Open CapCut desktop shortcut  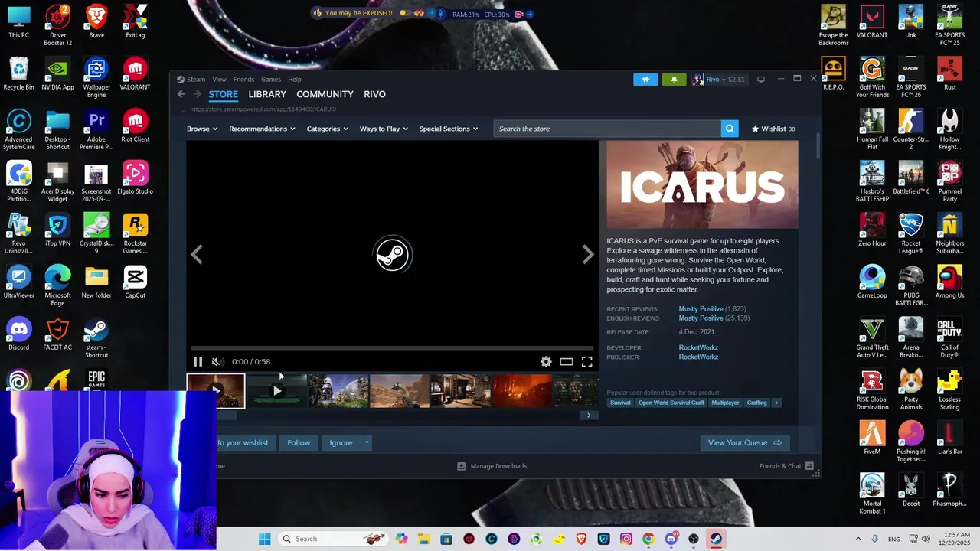pyautogui.click(x=135, y=282)
